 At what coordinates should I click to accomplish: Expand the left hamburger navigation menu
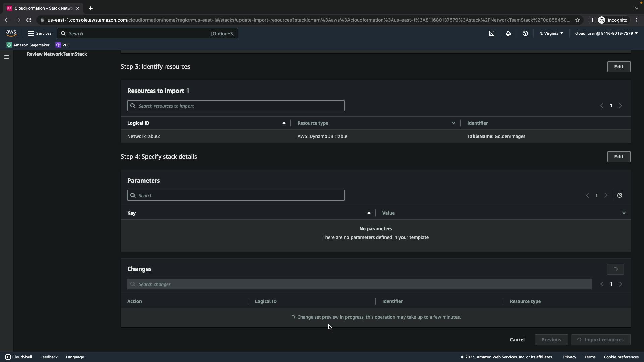point(6,57)
